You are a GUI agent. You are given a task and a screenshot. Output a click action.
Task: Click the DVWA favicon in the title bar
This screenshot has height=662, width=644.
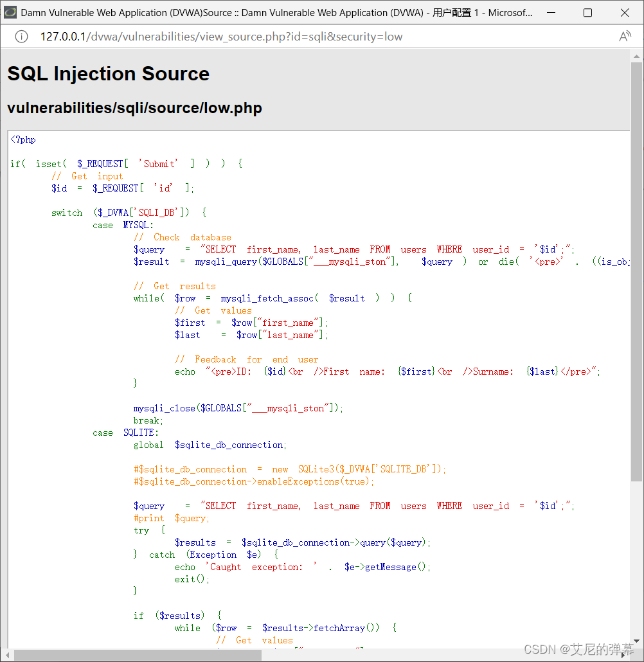10,12
